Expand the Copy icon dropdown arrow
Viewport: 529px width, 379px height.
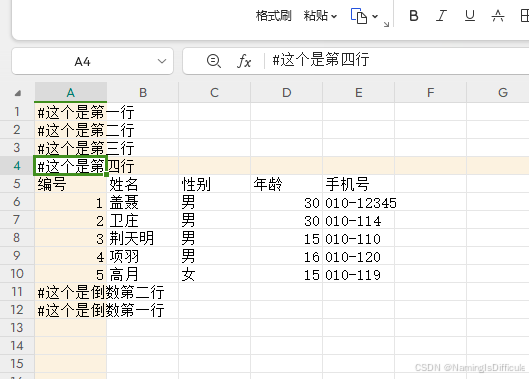(x=375, y=16)
